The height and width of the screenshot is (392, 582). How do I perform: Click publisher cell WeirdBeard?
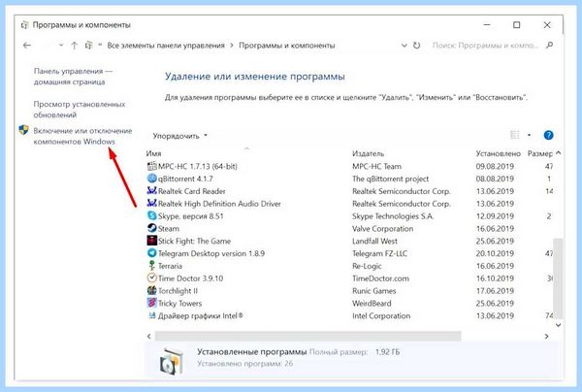pos(372,304)
